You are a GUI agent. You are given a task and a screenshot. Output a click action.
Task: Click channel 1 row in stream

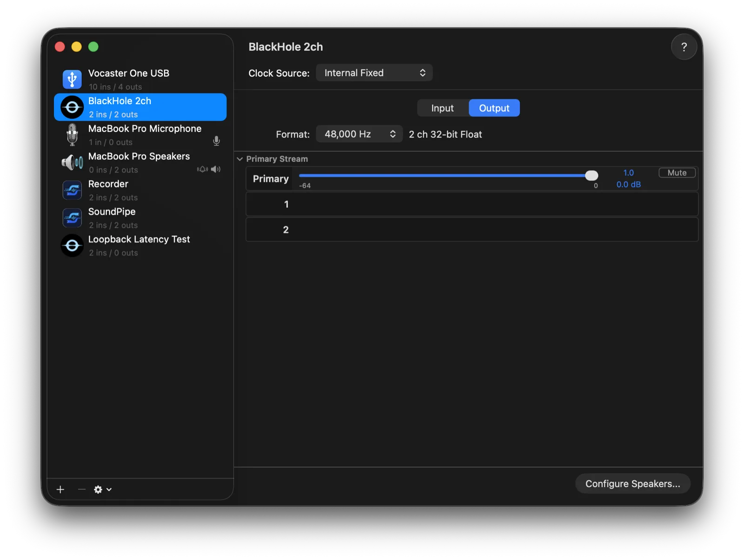pos(472,204)
